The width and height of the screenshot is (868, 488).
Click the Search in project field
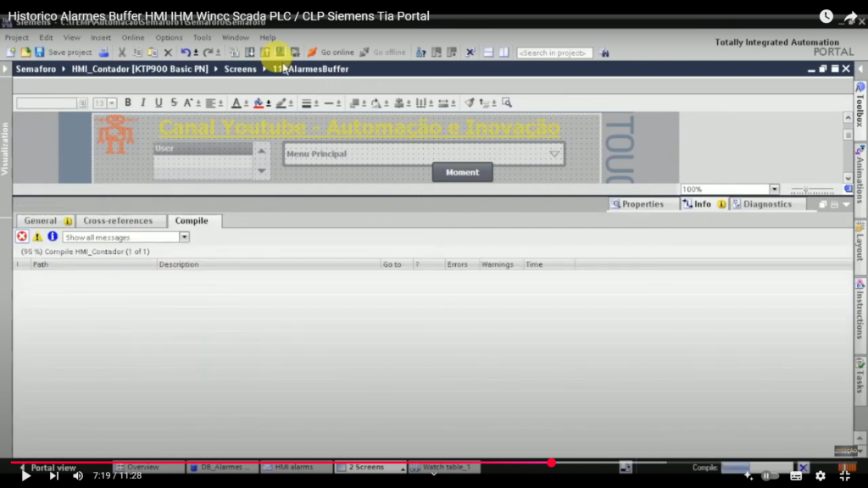point(554,53)
